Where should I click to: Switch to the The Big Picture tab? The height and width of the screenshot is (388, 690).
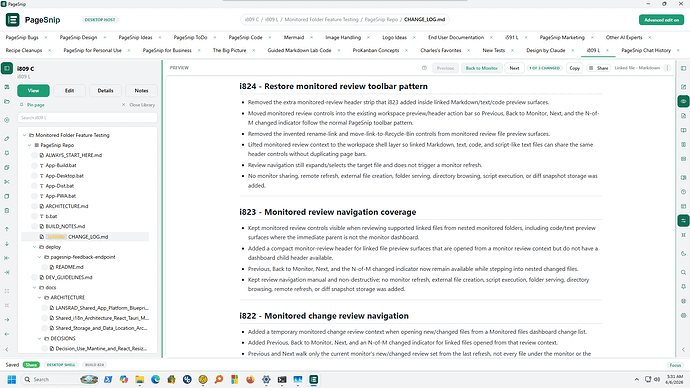[229, 51]
